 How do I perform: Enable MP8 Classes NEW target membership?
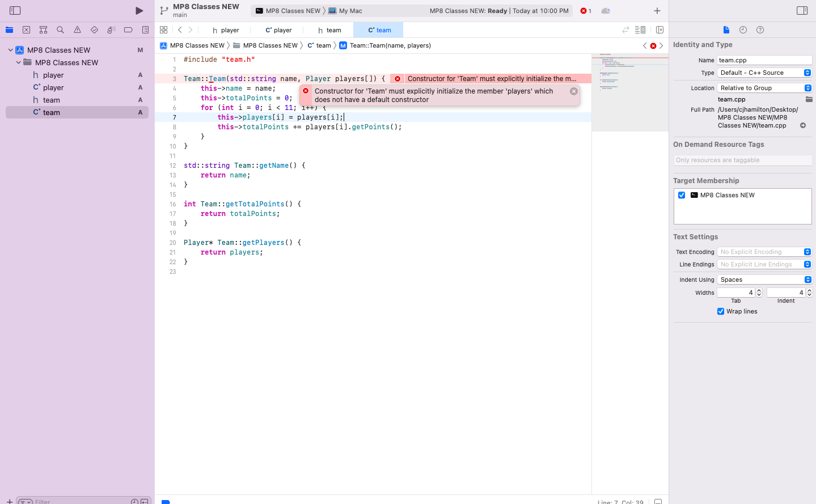pyautogui.click(x=682, y=194)
